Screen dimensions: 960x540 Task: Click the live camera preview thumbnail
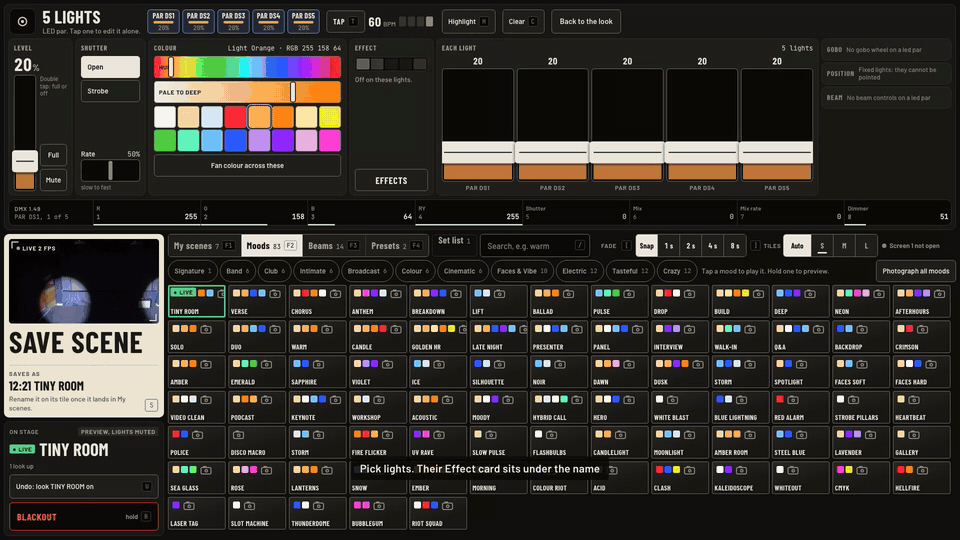tap(84, 281)
